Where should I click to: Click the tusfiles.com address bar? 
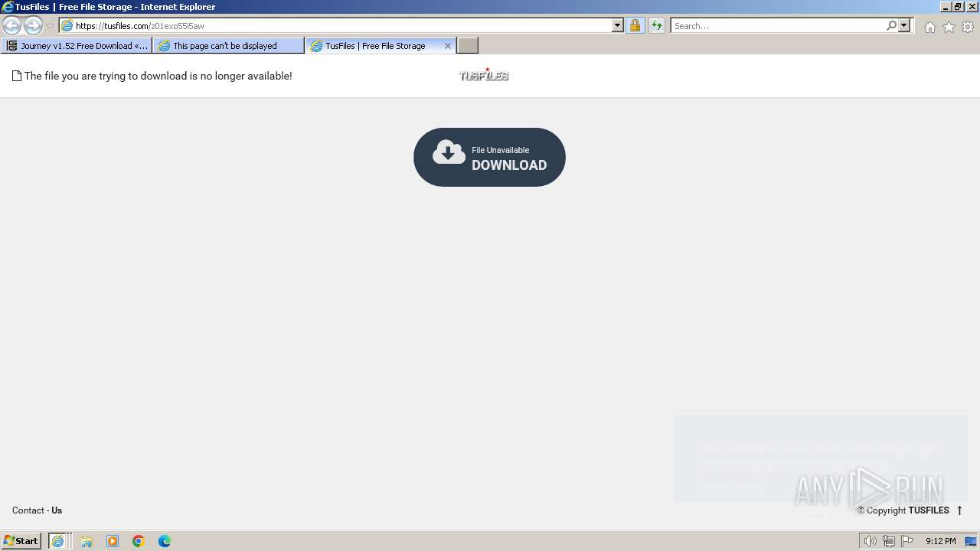pos(335,25)
